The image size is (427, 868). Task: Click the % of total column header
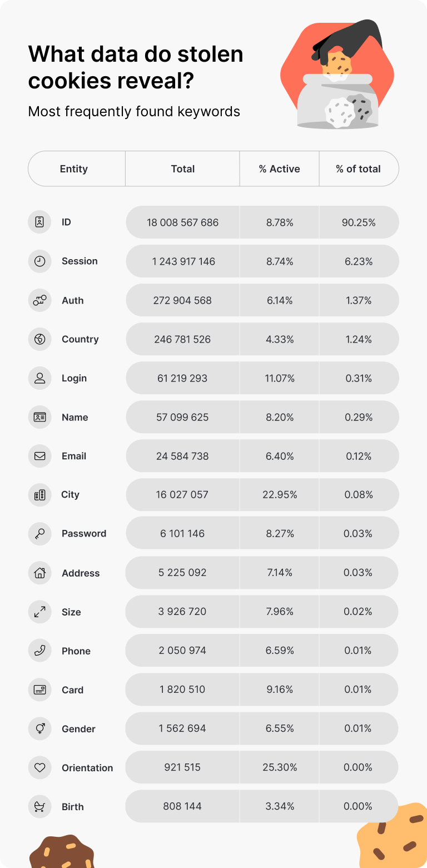coord(359,168)
